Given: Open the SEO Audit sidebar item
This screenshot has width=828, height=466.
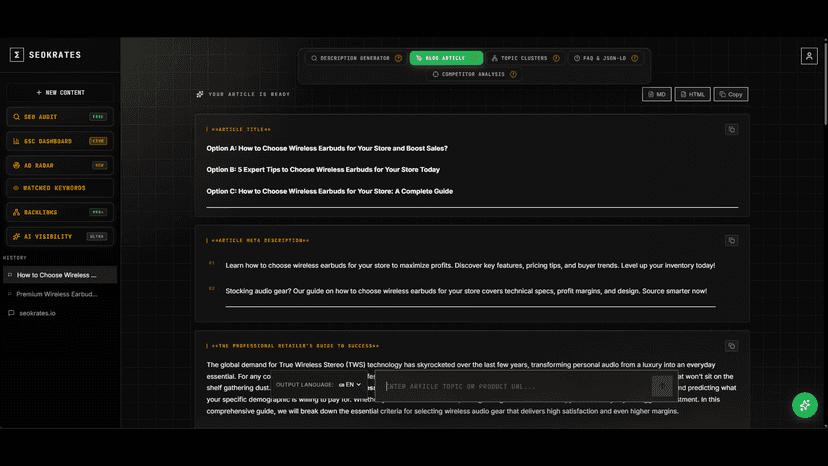Looking at the screenshot, I should 60,117.
